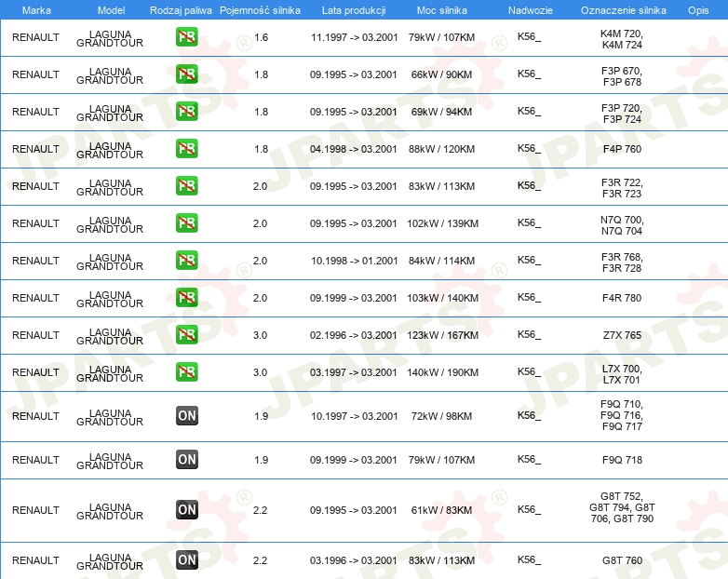Click production dates 03.1996 -> 03.2001

[x=354, y=560]
